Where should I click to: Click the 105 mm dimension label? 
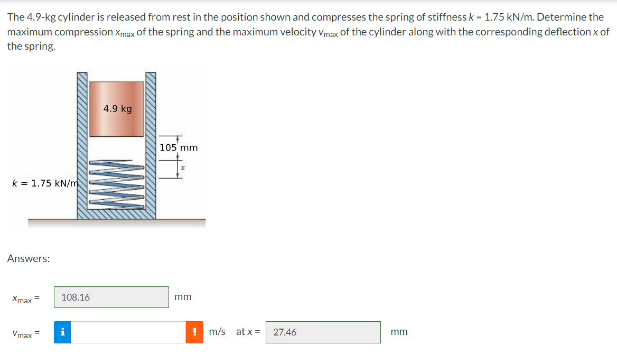(179, 148)
